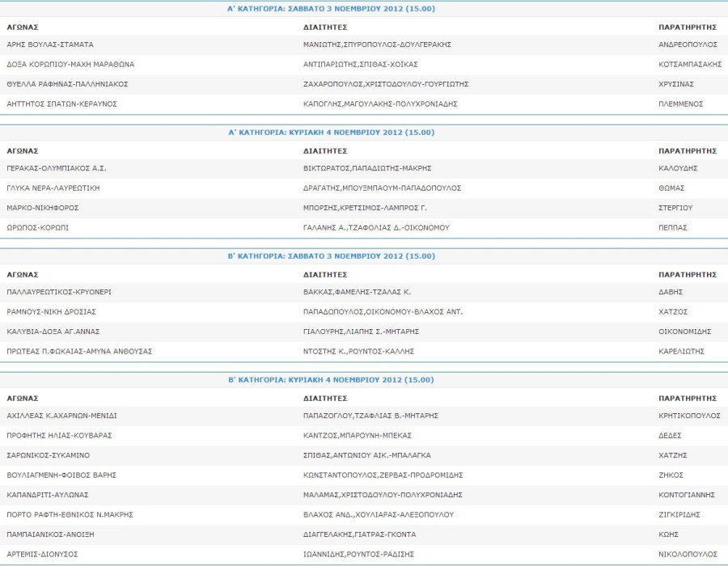Image resolution: width=728 pixels, height=566 pixels.
Task: Click observer 'ΔΕΔΕΣ'
Action: pyautogui.click(x=670, y=436)
